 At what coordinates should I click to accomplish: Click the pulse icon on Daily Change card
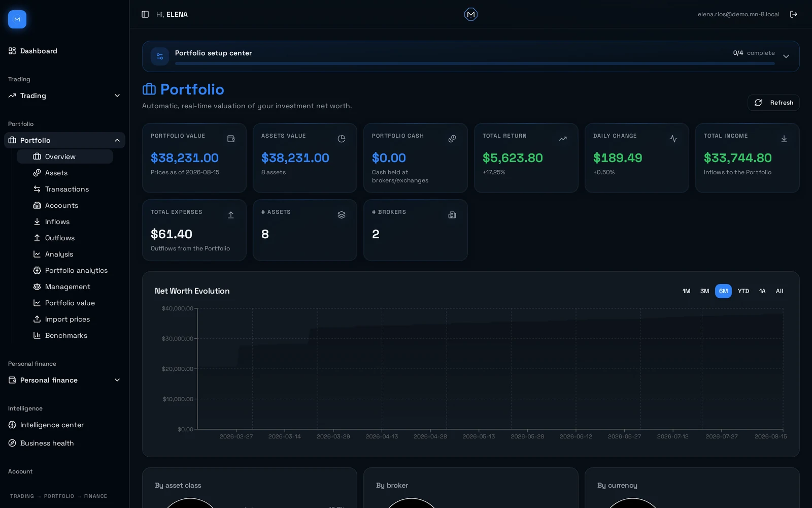point(673,139)
